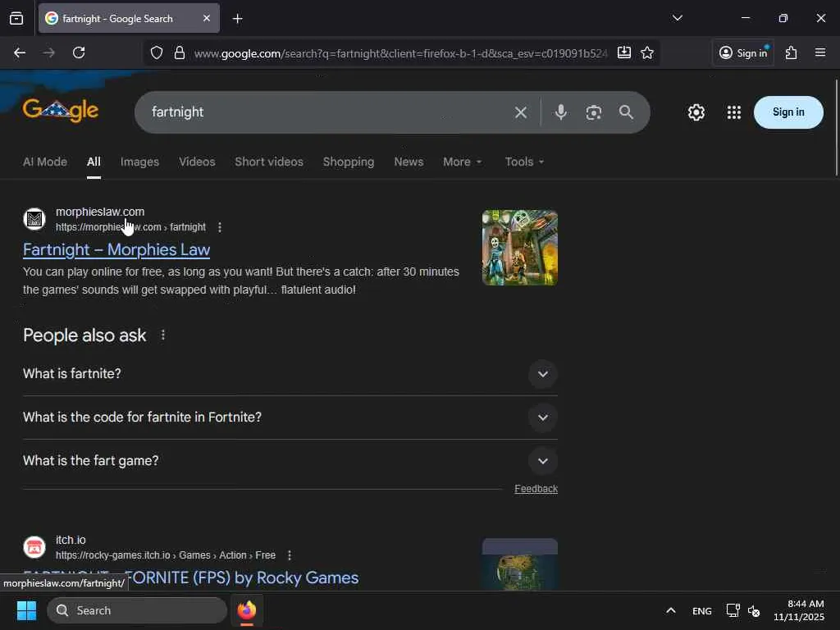This screenshot has height=630, width=840.
Task: Switch to Videos tab
Action: 197,162
